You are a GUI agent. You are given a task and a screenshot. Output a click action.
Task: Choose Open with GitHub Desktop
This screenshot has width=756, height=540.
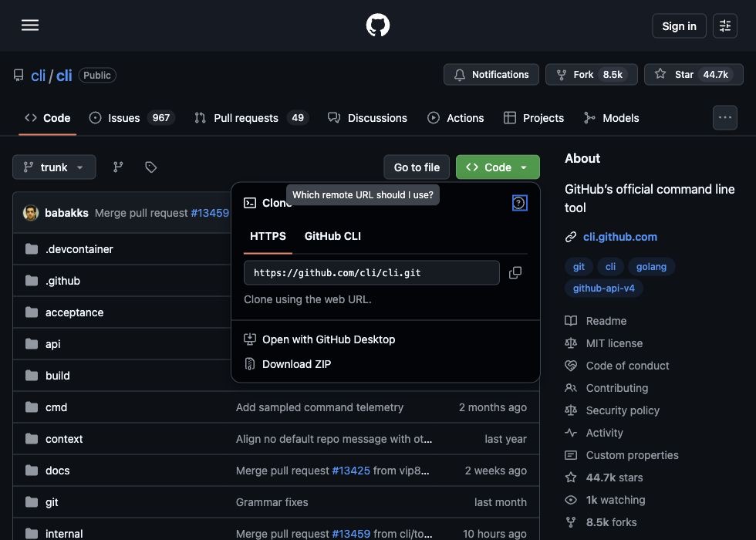[x=319, y=339]
